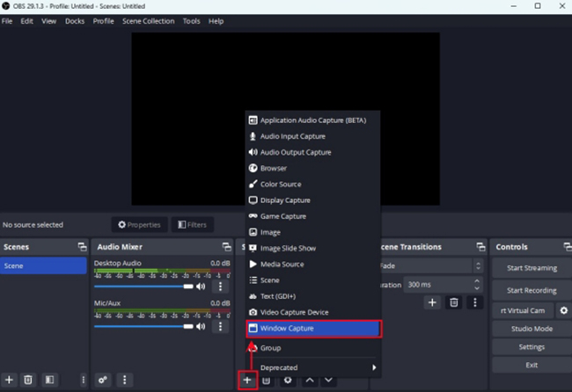
Task: Pop out the Scene Transitions dock
Action: 480,247
